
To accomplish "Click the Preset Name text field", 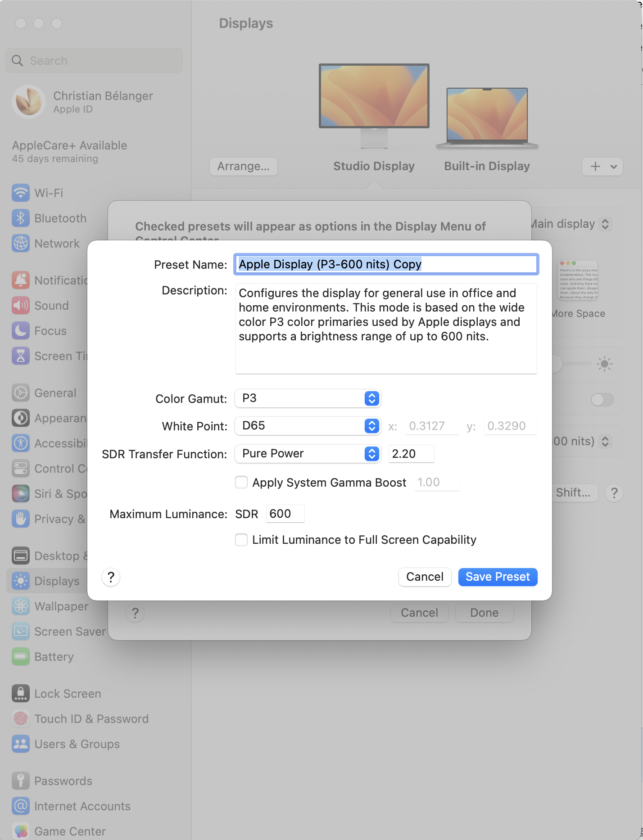I will click(386, 264).
